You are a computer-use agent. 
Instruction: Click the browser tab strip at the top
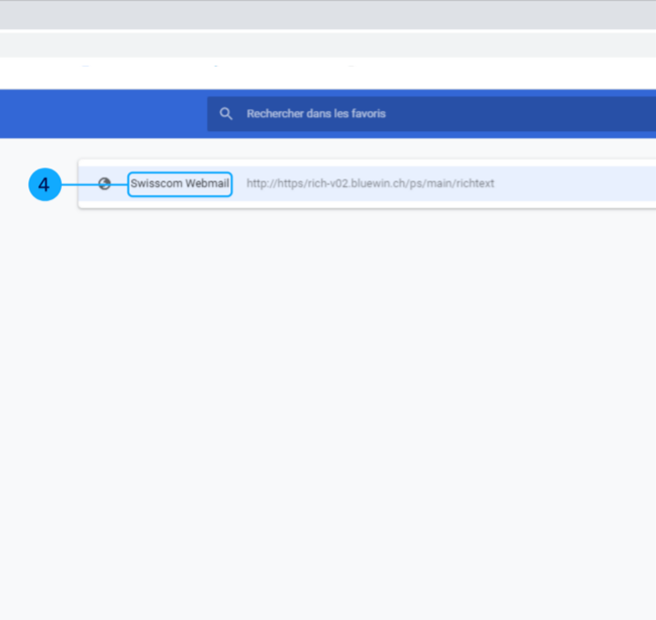coord(328,14)
